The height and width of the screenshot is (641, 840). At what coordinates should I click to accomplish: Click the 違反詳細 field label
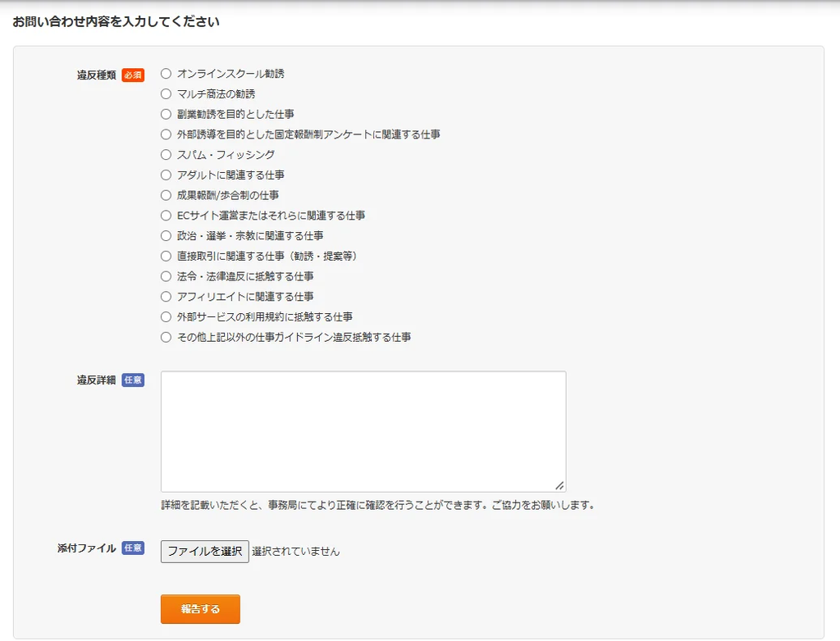click(97, 380)
